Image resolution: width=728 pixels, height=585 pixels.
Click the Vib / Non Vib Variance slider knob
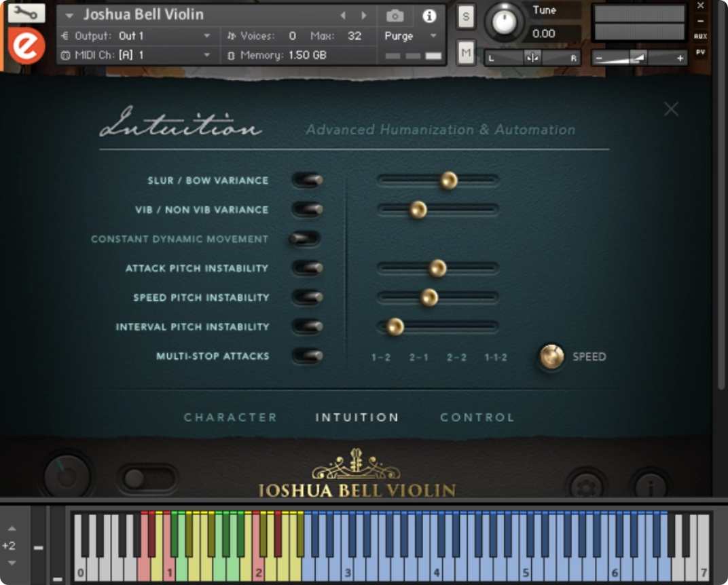click(418, 210)
